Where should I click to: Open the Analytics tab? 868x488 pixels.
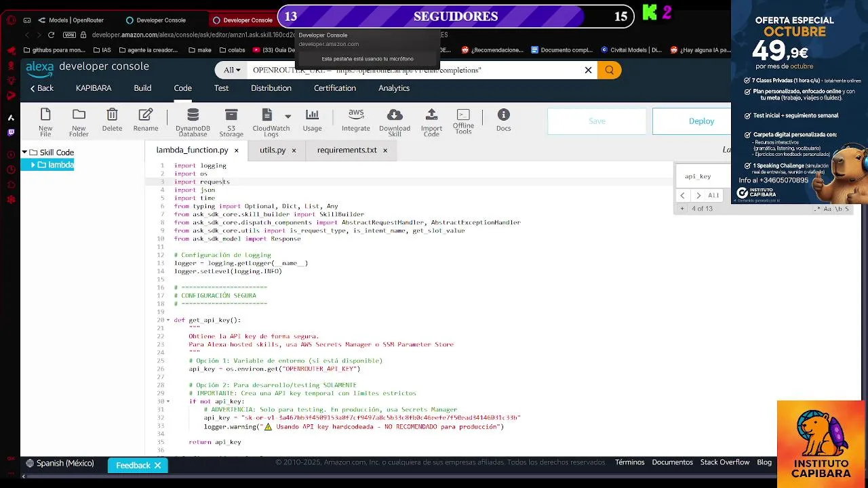394,88
